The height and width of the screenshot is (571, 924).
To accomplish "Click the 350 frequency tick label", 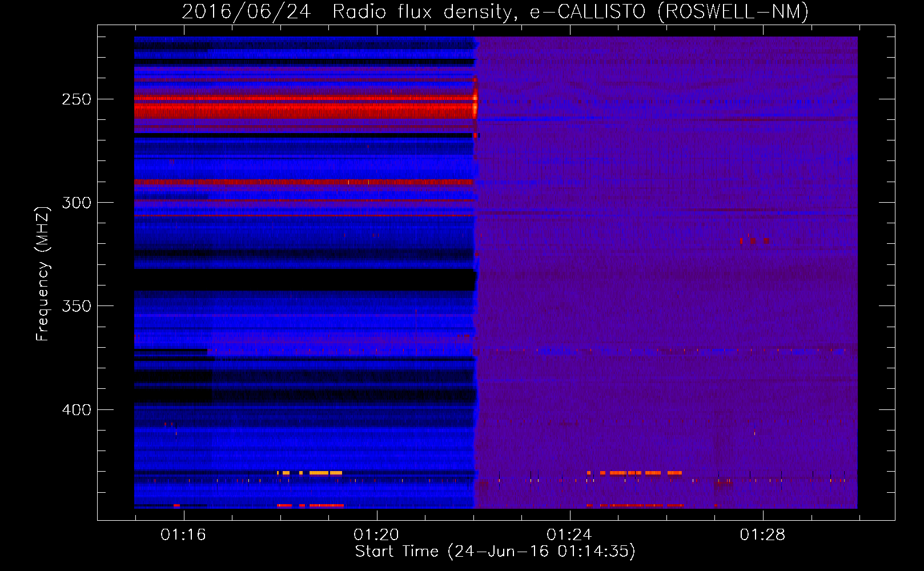I will tap(77, 306).
